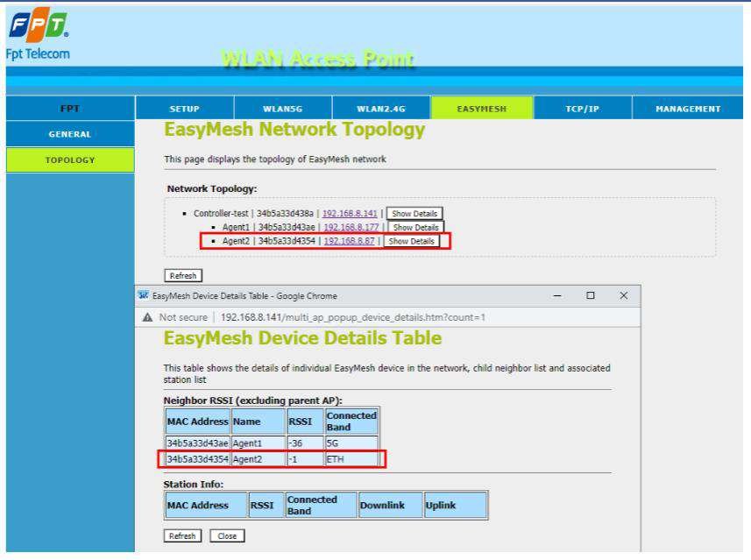Click Station Info Downlink header
Screen dimensions: 751x560
click(x=390, y=505)
